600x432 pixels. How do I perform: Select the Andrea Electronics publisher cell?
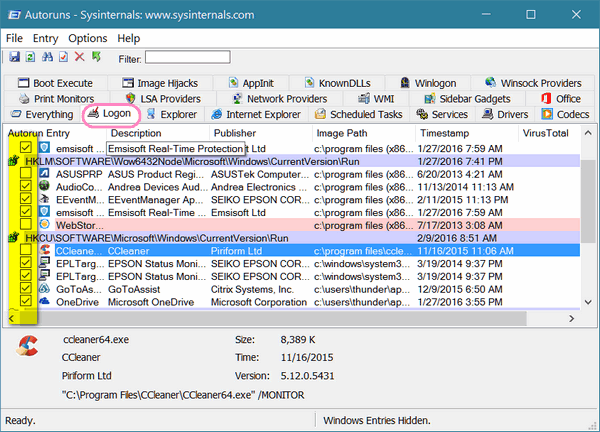[259, 187]
